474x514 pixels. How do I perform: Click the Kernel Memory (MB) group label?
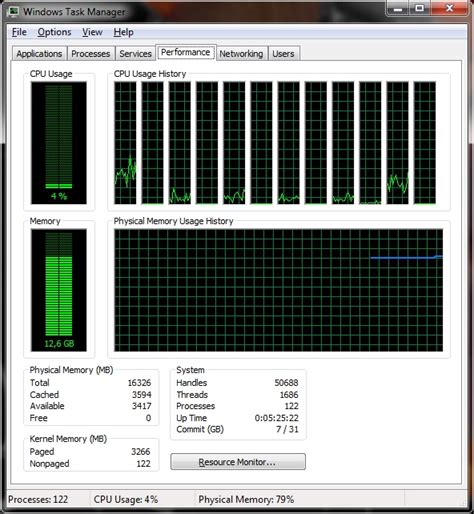pos(68,439)
